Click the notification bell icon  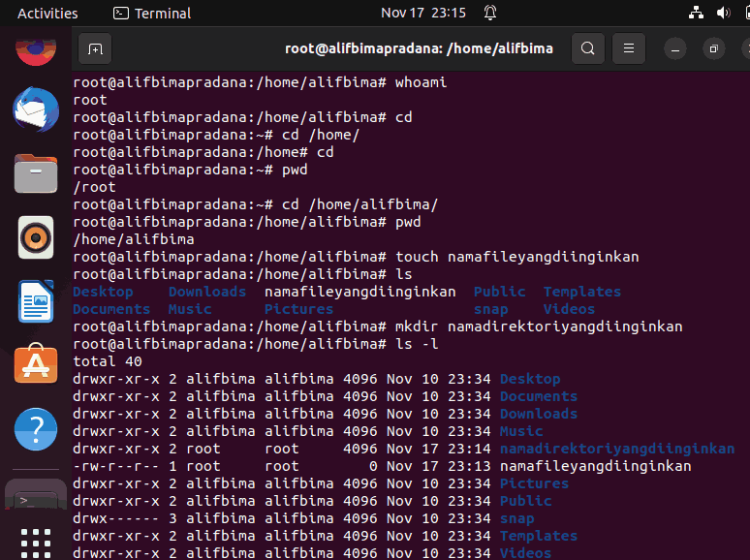click(490, 13)
